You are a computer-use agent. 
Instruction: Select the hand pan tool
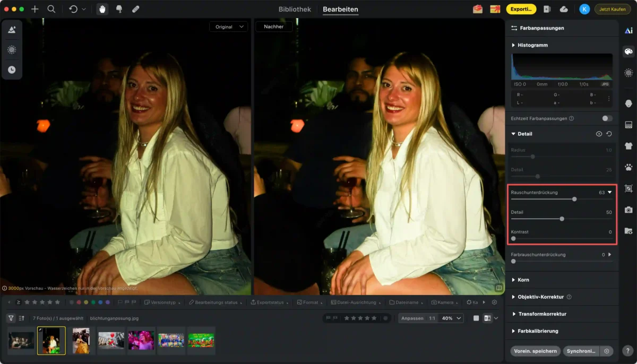click(x=101, y=9)
